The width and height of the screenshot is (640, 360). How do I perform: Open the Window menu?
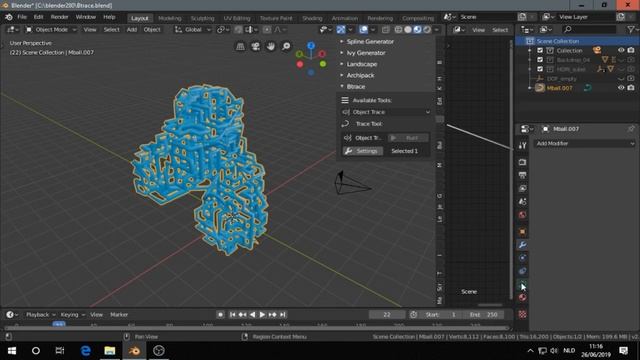[x=86, y=17]
